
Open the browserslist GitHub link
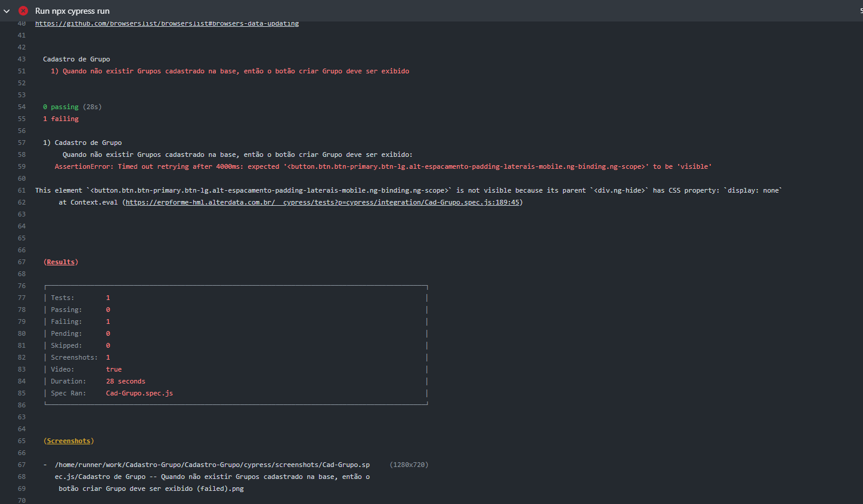(x=167, y=23)
